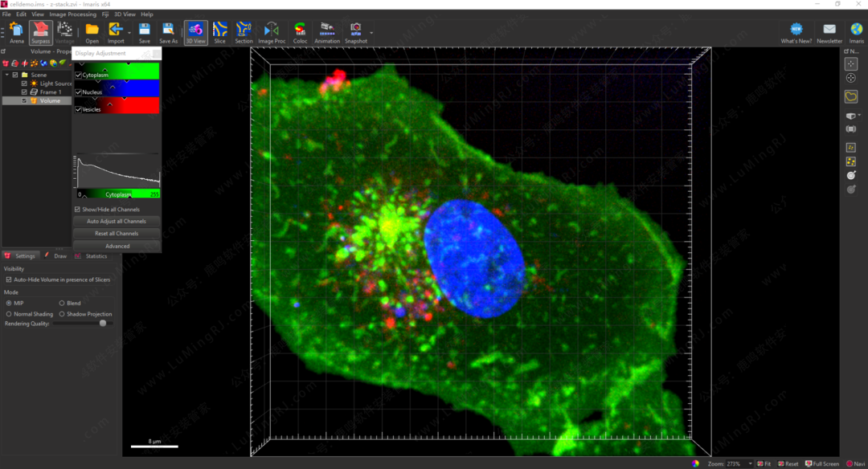Click the Image Proc icon
This screenshot has height=469, width=868.
[x=272, y=31]
